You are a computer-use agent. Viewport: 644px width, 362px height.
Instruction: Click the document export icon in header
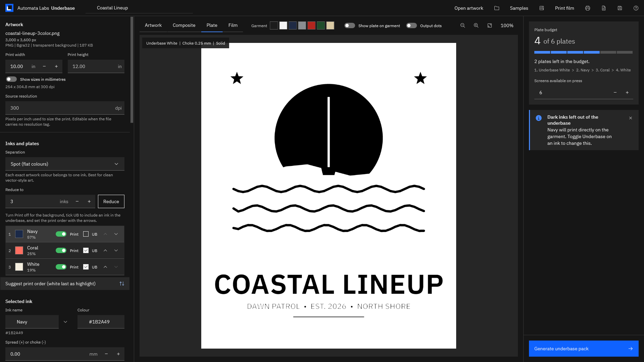(604, 8)
